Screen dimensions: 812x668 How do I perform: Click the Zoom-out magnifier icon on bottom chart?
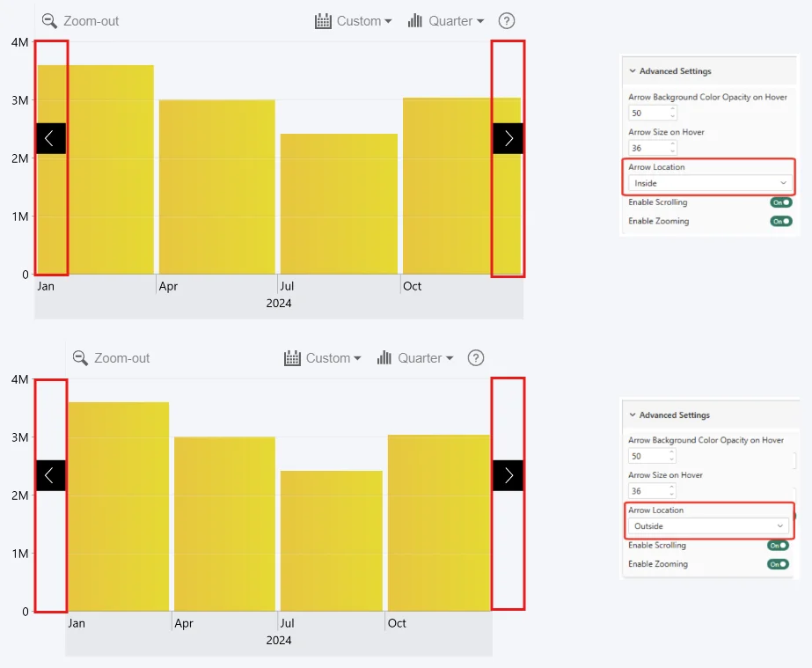(x=81, y=358)
